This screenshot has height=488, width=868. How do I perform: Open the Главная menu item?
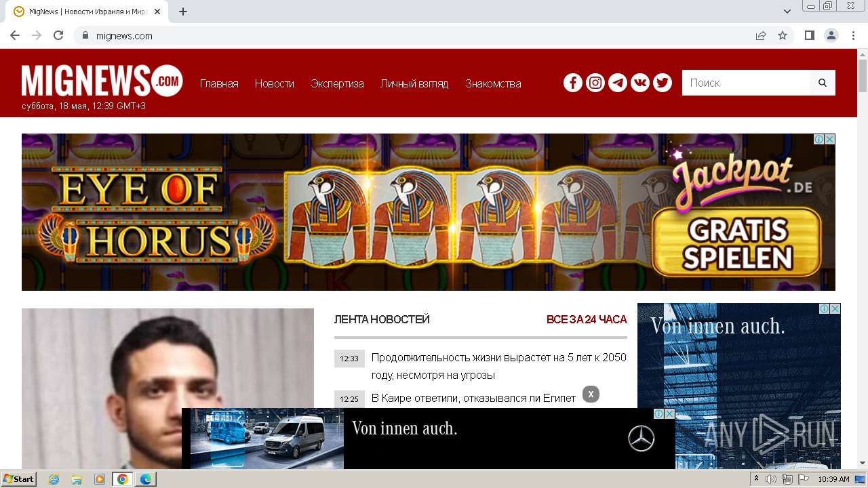[219, 83]
